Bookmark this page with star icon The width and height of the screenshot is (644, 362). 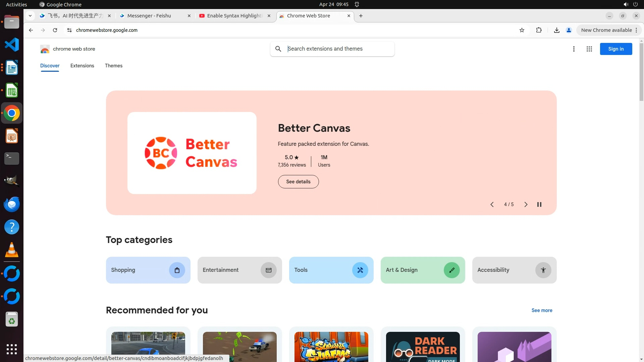click(x=522, y=30)
